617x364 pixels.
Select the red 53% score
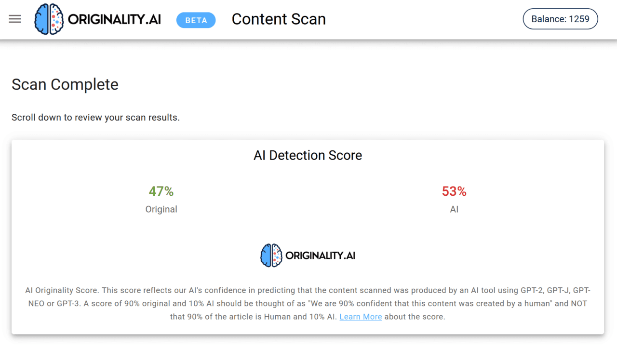pyautogui.click(x=454, y=191)
